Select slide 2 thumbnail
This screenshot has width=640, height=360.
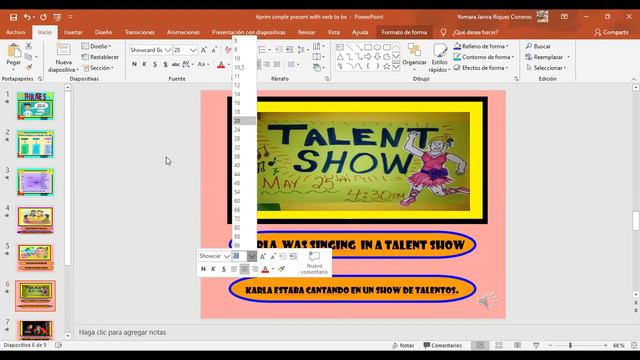click(x=36, y=144)
